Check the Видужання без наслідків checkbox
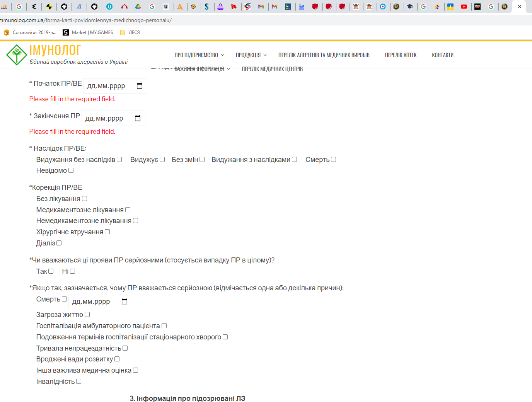The width and height of the screenshot is (532, 402). point(119,160)
